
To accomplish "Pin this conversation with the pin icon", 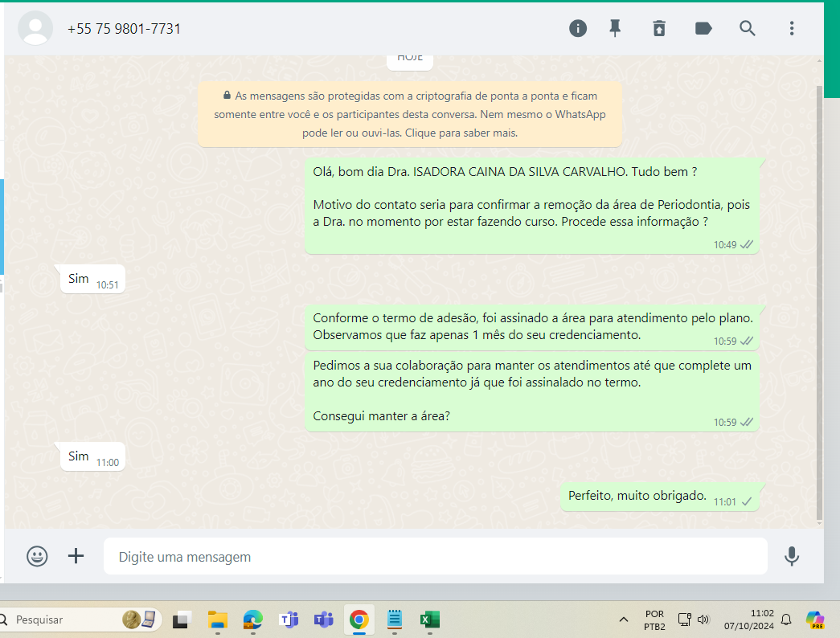I will [x=615, y=28].
